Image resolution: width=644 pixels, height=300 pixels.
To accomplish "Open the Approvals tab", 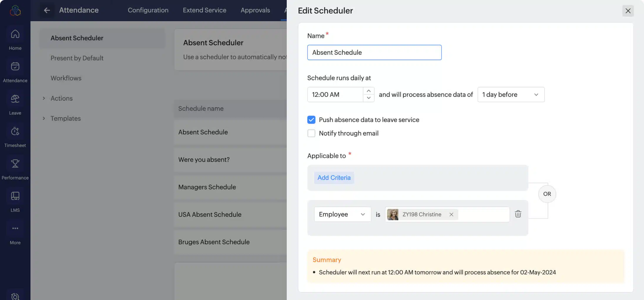I will 255,10.
